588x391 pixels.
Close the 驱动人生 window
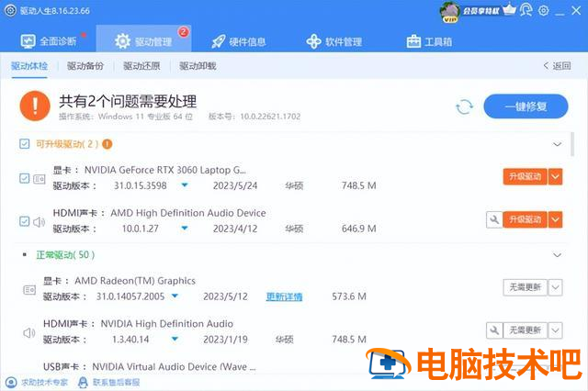(x=576, y=10)
